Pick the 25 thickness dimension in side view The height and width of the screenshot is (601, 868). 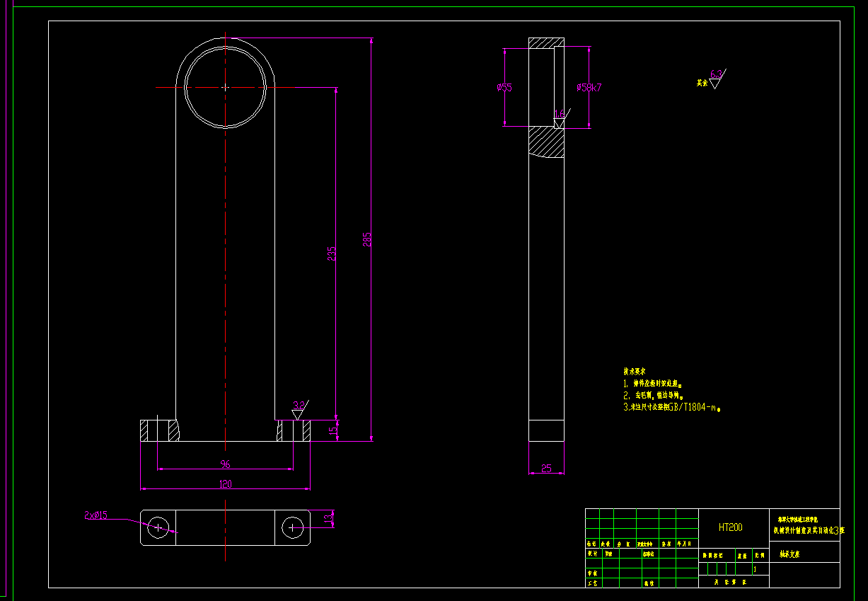click(x=546, y=468)
